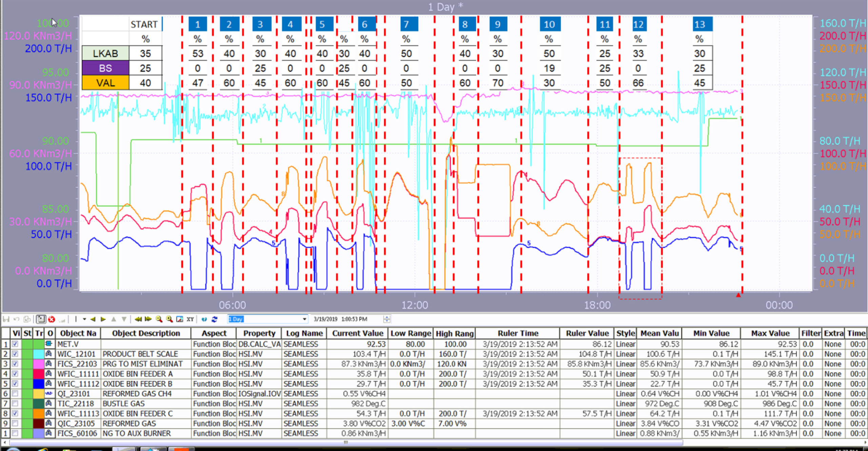This screenshot has width=868, height=451.
Task: Select the SEAMLESS log cell for WIC_12101
Action: click(x=304, y=354)
